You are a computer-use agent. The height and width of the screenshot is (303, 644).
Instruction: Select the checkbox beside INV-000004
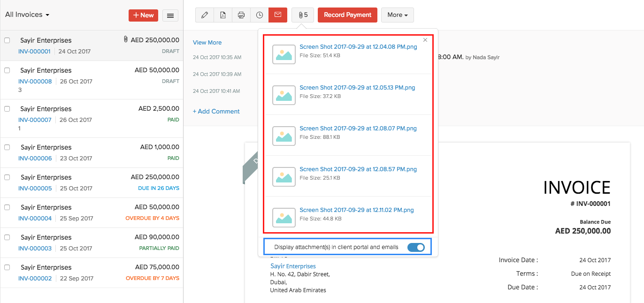point(7,207)
